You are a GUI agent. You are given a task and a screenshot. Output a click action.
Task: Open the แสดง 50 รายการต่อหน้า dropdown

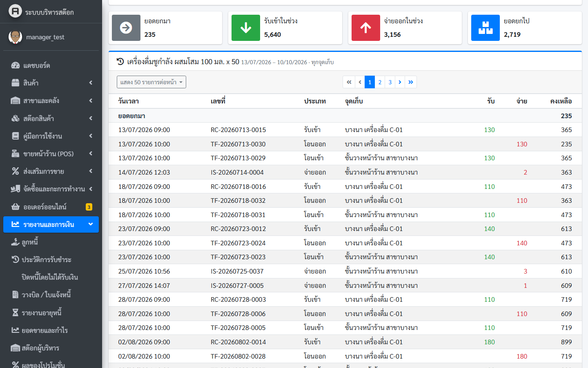click(x=151, y=82)
